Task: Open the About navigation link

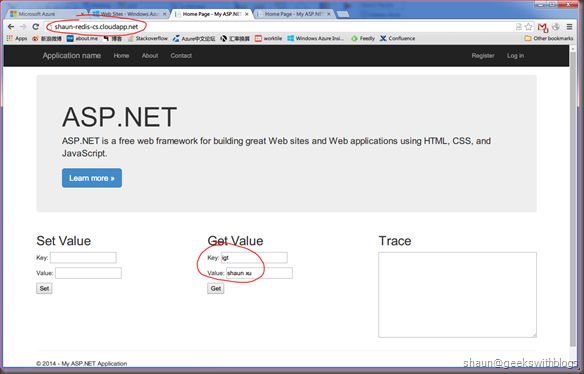Action: (x=150, y=56)
